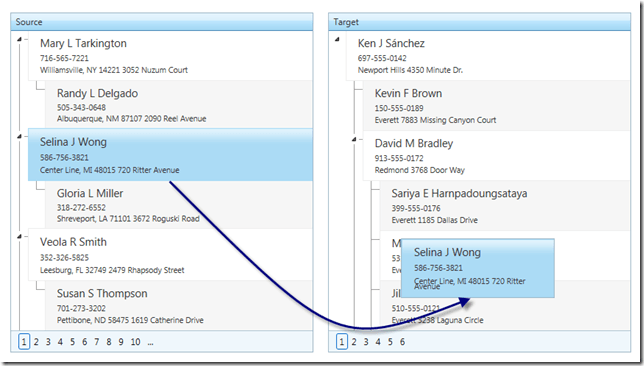Viewport: 644px width, 366px height.
Task: Collapse the Selina J Wong source node
Action: (x=19, y=136)
